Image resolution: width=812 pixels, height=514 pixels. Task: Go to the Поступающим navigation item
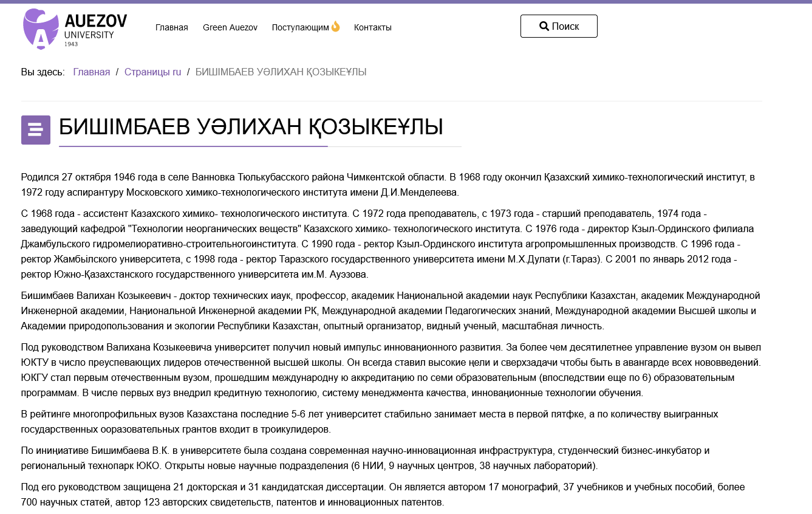pos(300,27)
